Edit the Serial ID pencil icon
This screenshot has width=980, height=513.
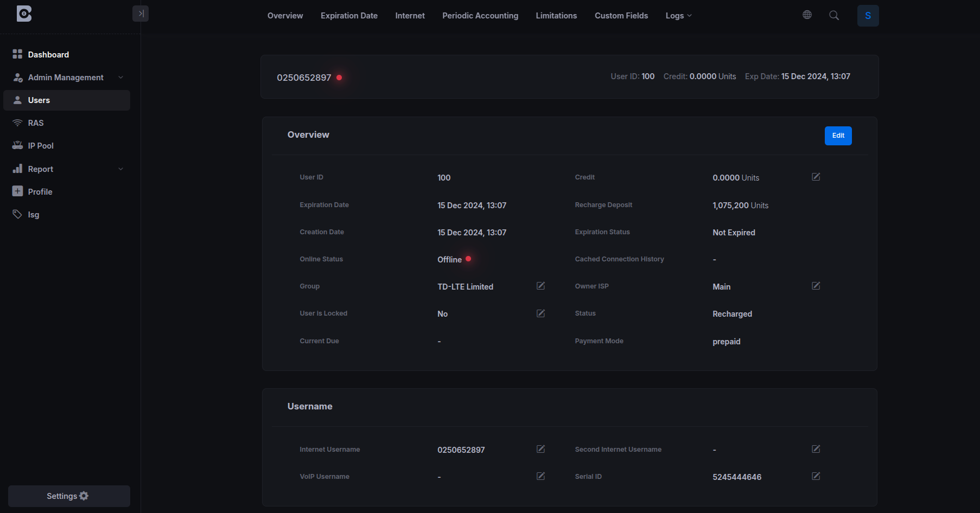point(816,476)
